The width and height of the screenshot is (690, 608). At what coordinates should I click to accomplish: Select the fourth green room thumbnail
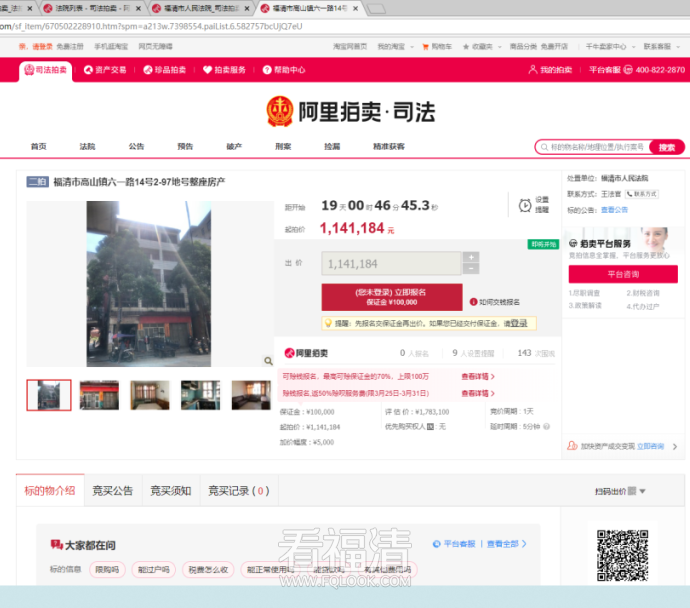tap(201, 395)
